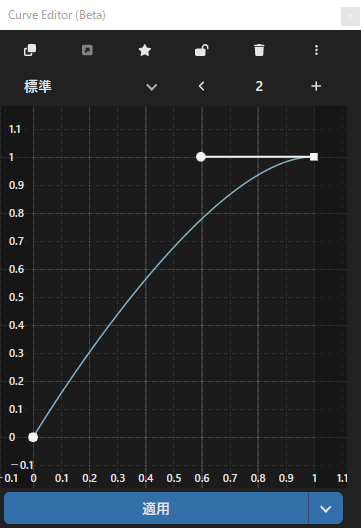Viewport: 361px width, 528px height.
Task: Click the straight handle line between control points
Action: (x=258, y=157)
